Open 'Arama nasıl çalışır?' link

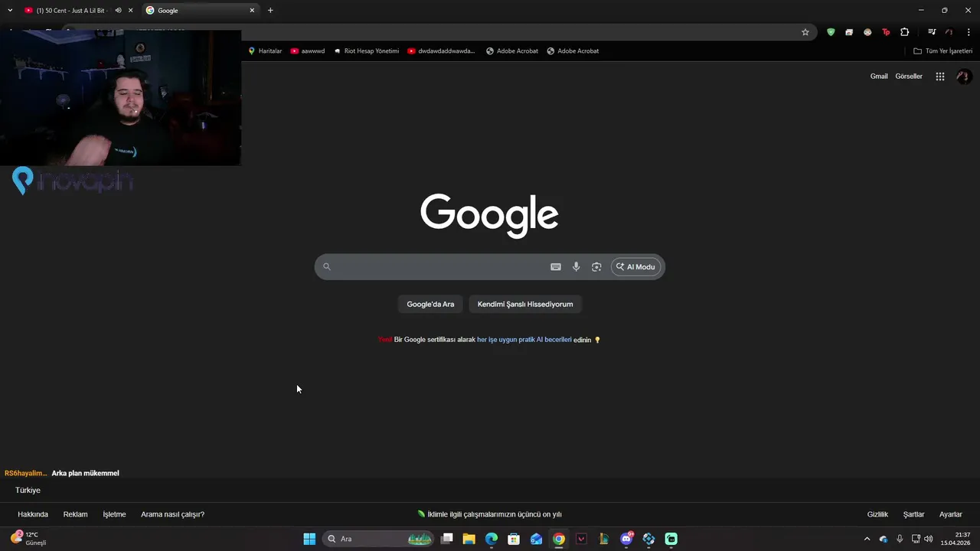click(x=172, y=514)
